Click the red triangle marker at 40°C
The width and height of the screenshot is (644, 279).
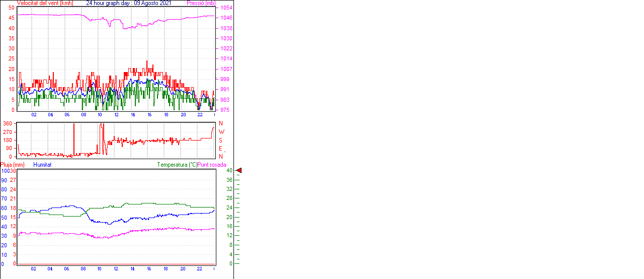coord(239,171)
